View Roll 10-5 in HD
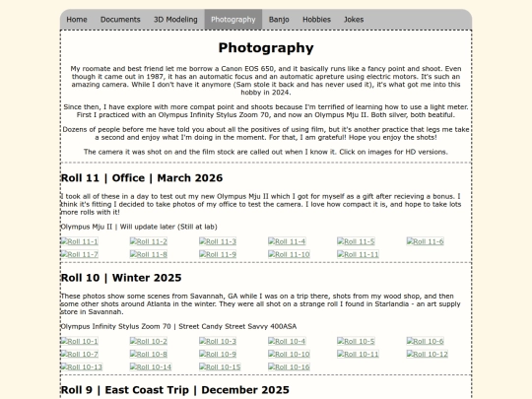The image size is (532, 399). pyautogui.click(x=356, y=341)
